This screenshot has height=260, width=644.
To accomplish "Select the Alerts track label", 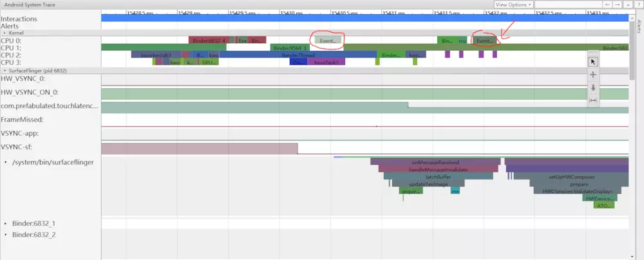I will 10,26.
